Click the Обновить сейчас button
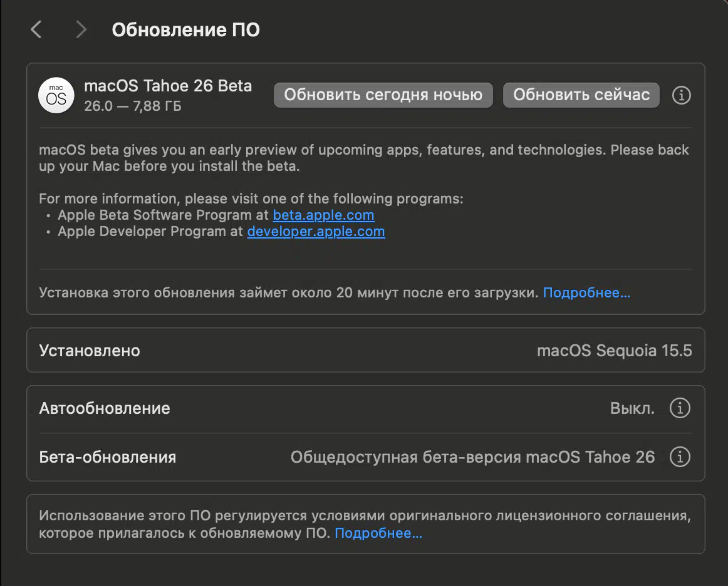This screenshot has height=586, width=728. [x=581, y=95]
